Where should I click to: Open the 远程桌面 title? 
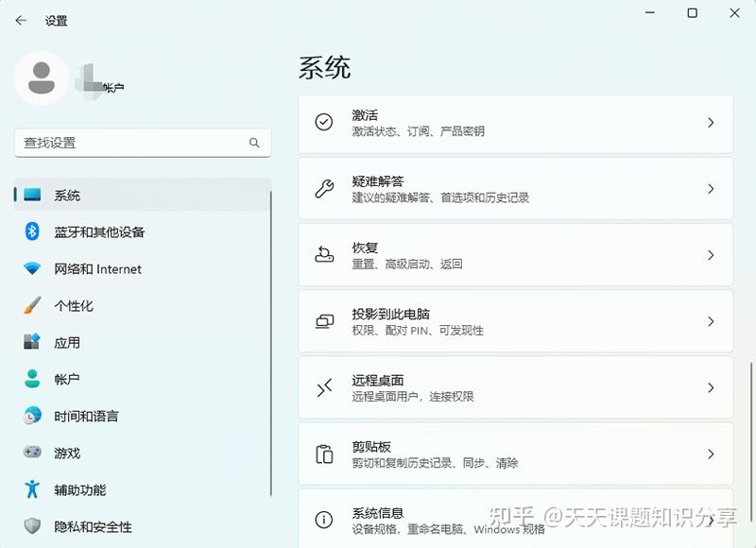[378, 380]
